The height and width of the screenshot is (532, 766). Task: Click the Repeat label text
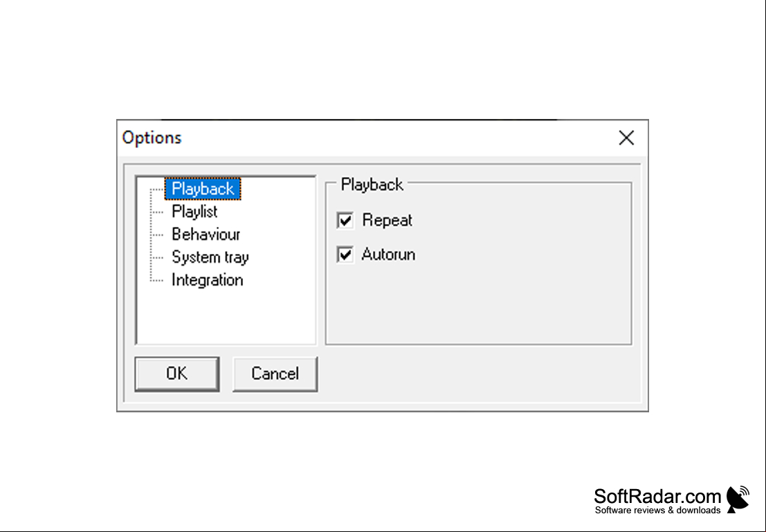click(387, 220)
